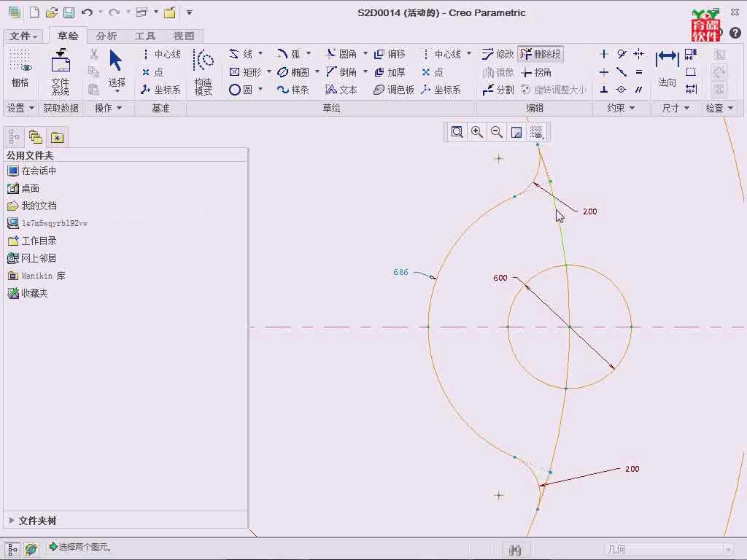Open the quick access toolbar customize arrow
The image size is (747, 560).
[189, 12]
